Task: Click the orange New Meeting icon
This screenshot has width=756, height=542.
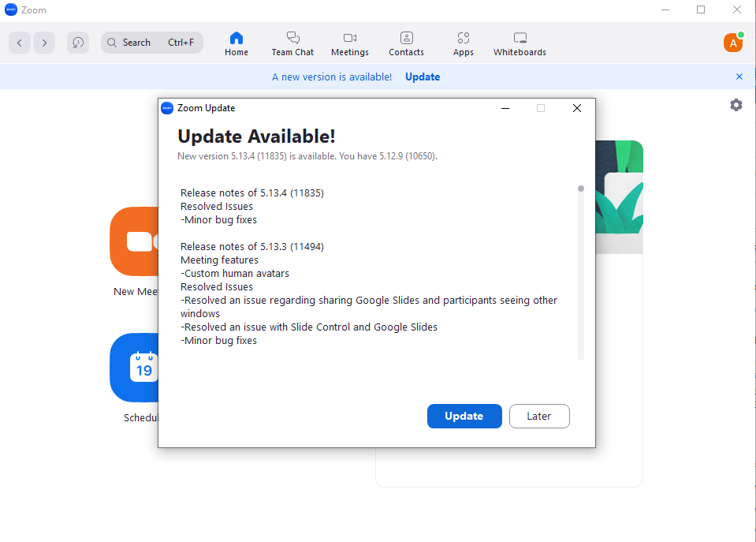Action: [x=135, y=241]
